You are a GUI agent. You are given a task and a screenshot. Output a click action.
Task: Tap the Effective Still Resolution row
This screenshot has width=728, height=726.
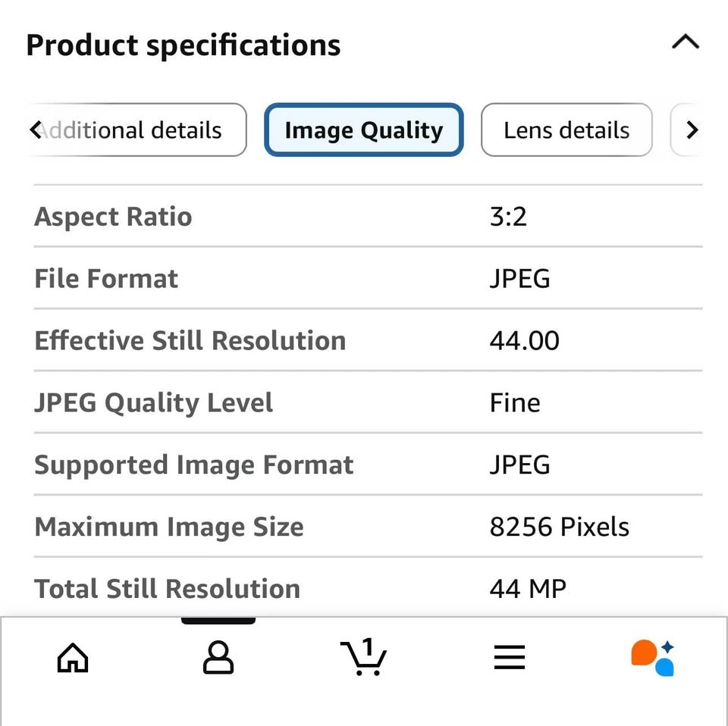368,340
